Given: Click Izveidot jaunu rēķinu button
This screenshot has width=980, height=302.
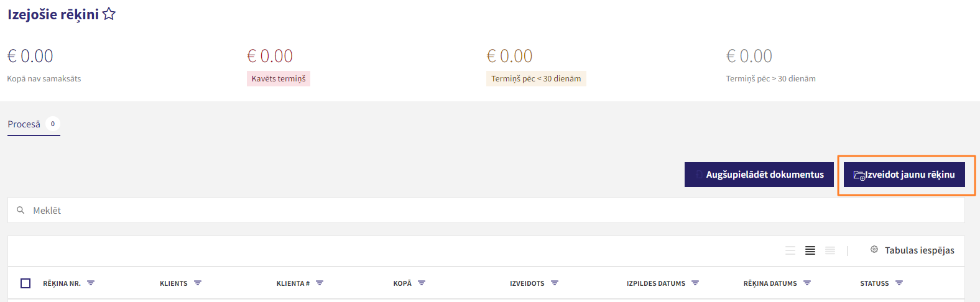Looking at the screenshot, I should tap(904, 175).
